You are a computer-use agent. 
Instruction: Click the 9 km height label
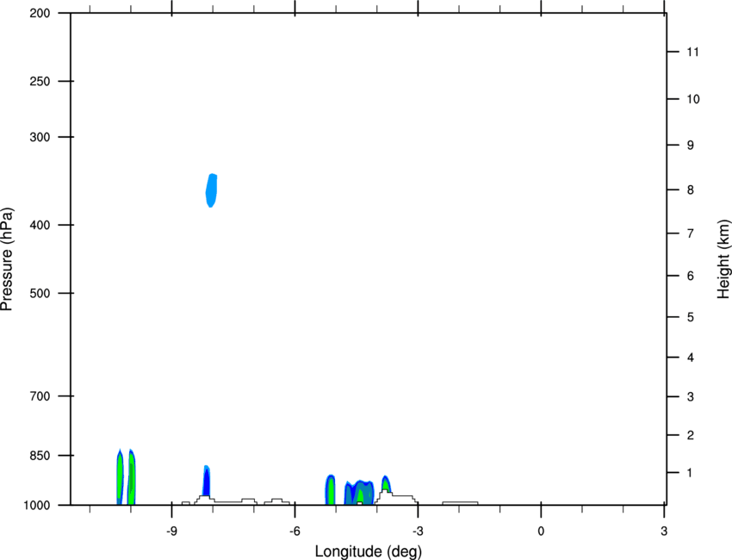[x=691, y=146]
